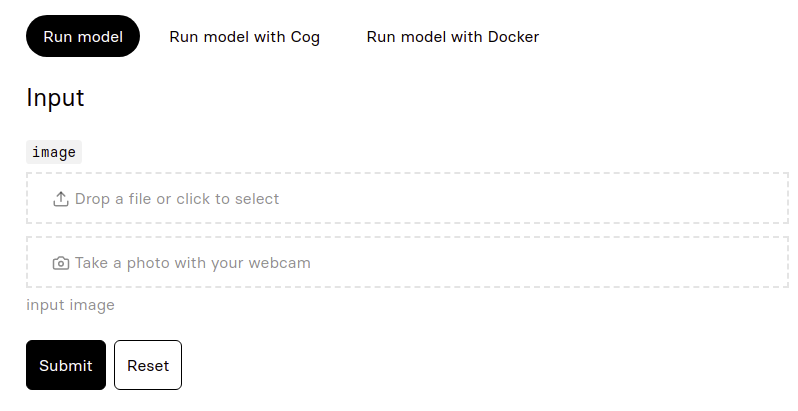Switch to the Run model tab
This screenshot has height=411, width=798.
[83, 37]
